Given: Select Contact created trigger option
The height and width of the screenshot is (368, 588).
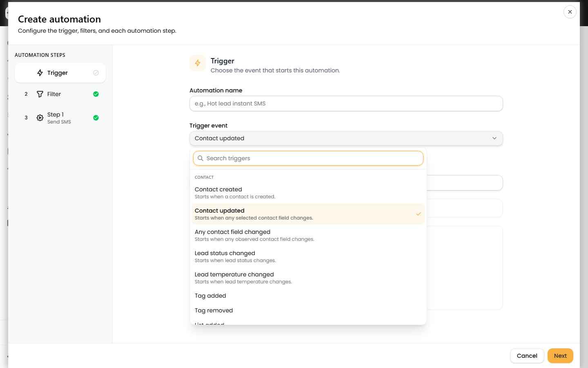Looking at the screenshot, I should [x=308, y=193].
